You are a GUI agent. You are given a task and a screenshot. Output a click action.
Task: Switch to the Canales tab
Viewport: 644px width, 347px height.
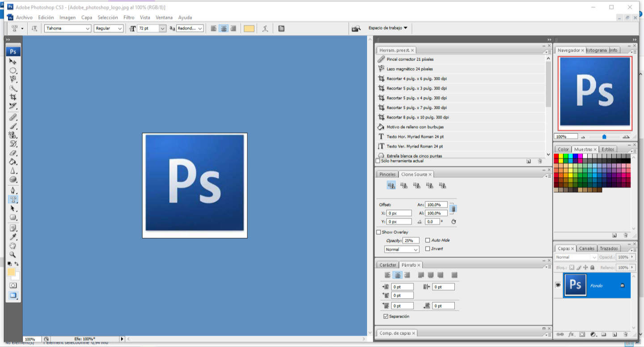587,248
